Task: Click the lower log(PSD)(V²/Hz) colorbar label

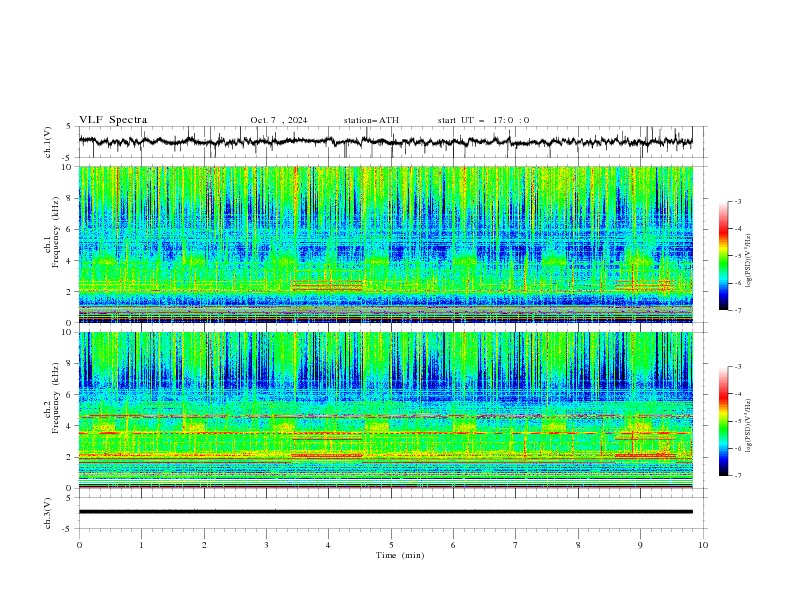Action: [x=748, y=426]
